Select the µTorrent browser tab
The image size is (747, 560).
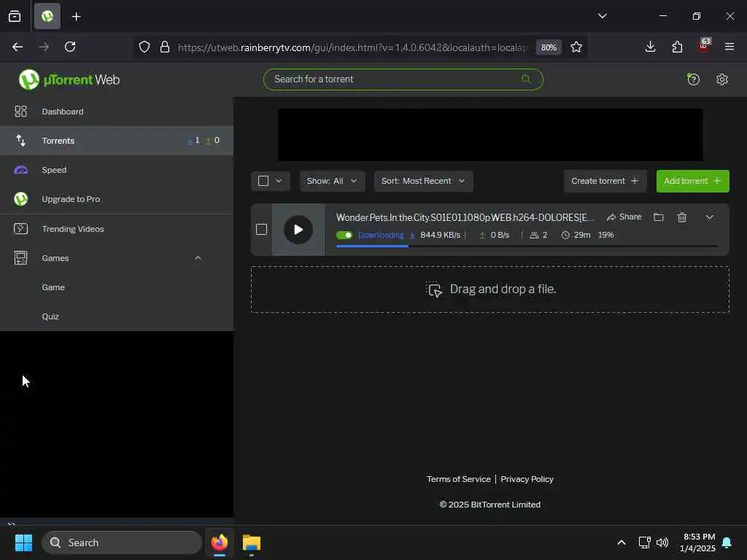click(47, 17)
